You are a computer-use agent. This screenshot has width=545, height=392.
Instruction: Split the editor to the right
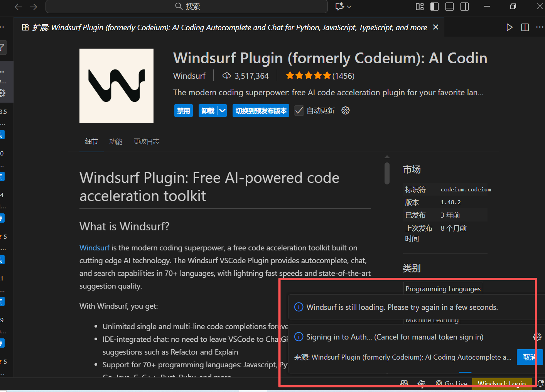pos(525,27)
